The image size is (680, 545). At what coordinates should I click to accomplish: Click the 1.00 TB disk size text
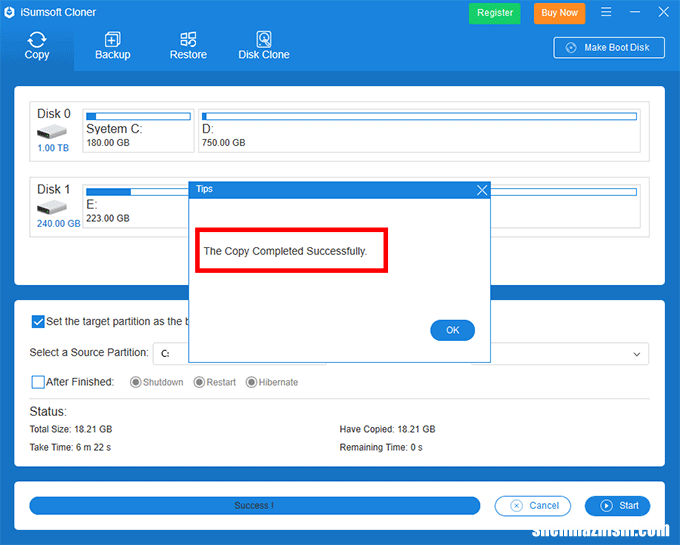click(x=53, y=148)
